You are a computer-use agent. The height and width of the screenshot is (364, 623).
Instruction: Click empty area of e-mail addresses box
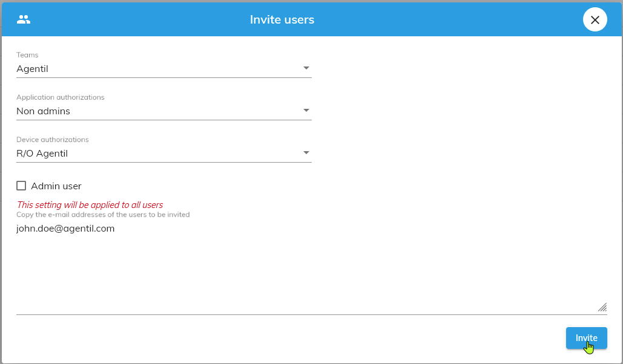(x=303, y=272)
